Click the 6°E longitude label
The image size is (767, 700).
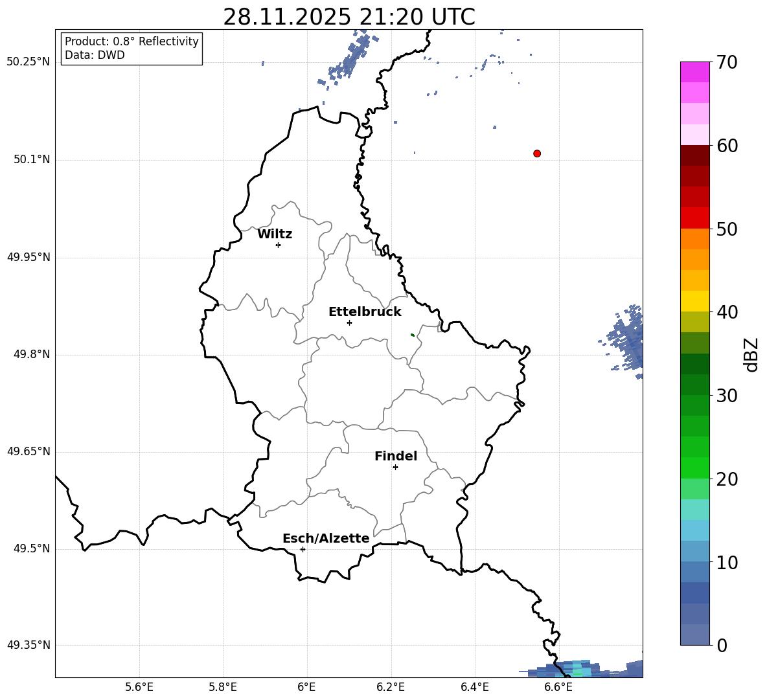pyautogui.click(x=306, y=687)
